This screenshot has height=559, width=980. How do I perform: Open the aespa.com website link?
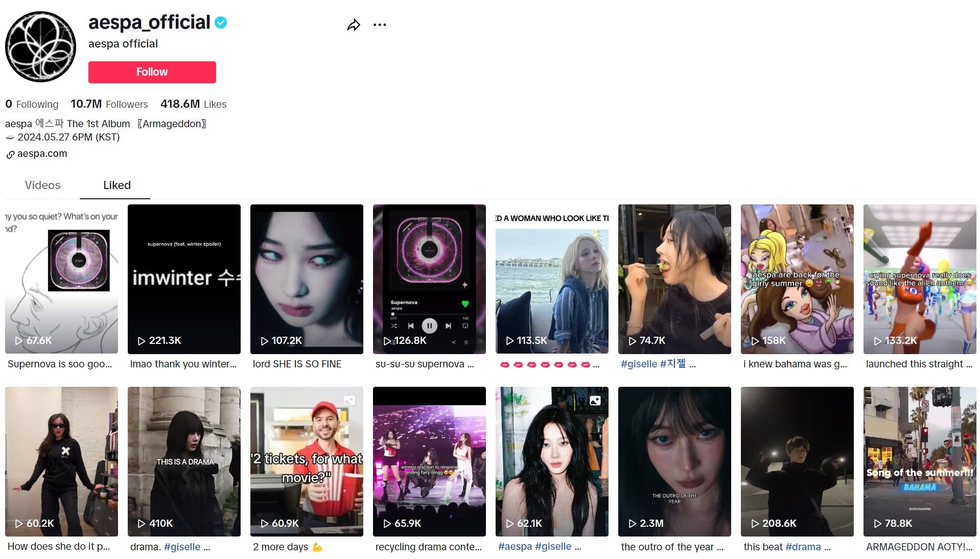point(42,154)
